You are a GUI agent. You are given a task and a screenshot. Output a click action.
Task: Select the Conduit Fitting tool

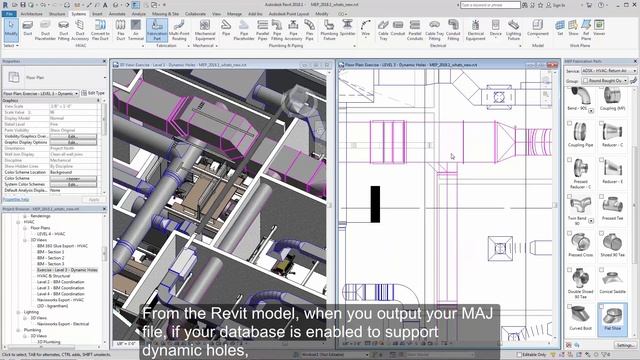[453, 30]
